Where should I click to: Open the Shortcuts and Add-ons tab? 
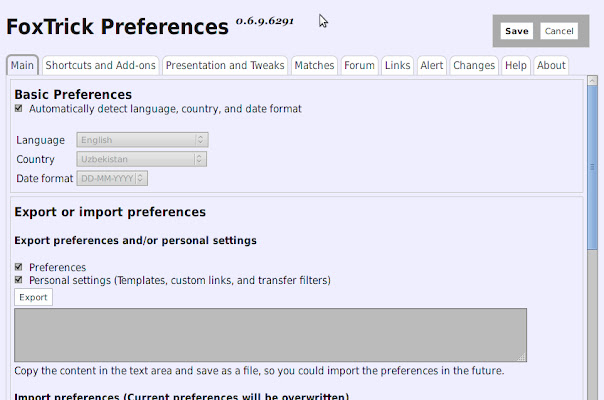[100, 66]
